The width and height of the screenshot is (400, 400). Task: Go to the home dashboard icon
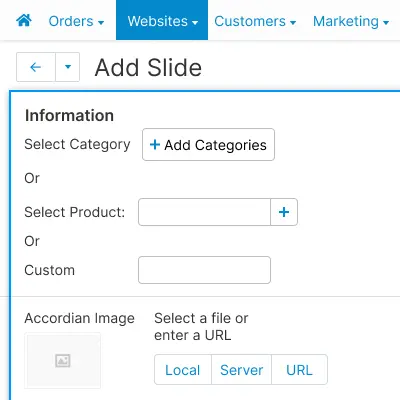[24, 21]
